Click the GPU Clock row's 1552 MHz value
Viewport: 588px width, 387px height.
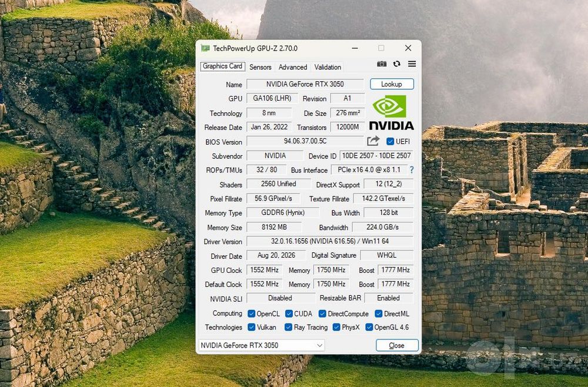tap(265, 270)
